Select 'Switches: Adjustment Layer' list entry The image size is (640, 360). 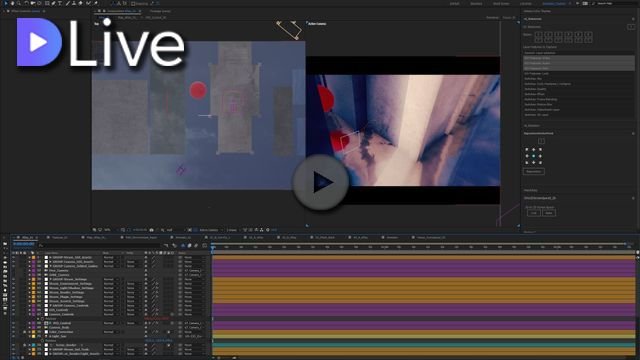pos(578,110)
